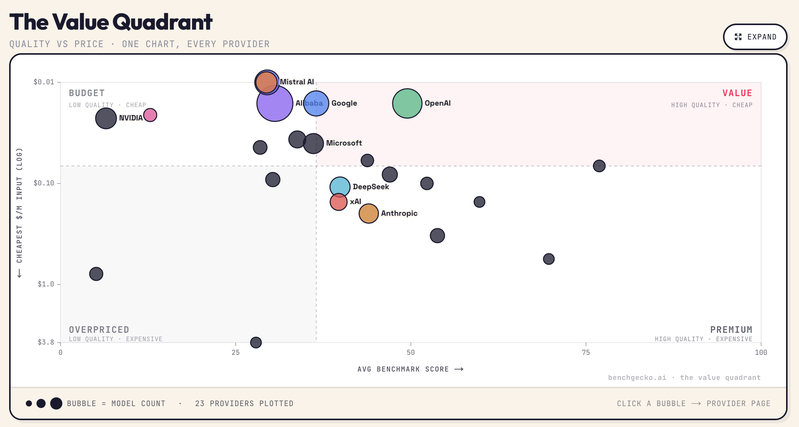The image size is (799, 427).
Task: Click the '$0.10' y-axis tick label
Action: click(x=44, y=183)
